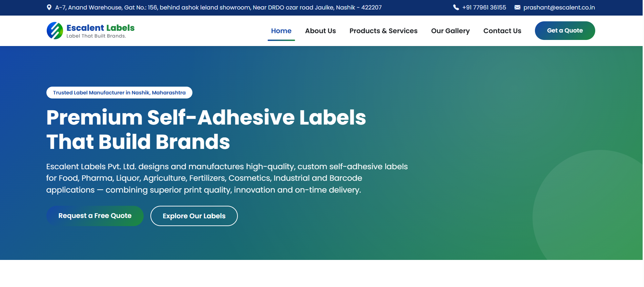Click the phone handset icon
Screen dimensions: 644x287
456,7
